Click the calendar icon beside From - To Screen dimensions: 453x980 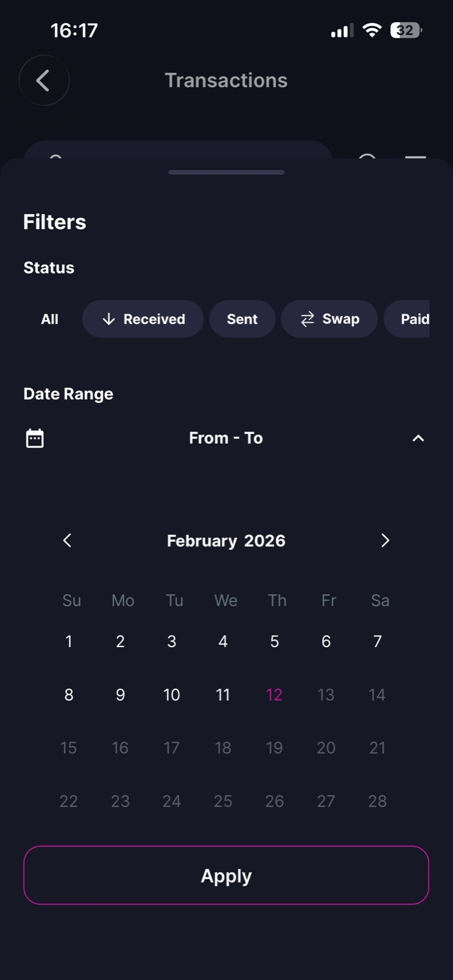coord(34,439)
